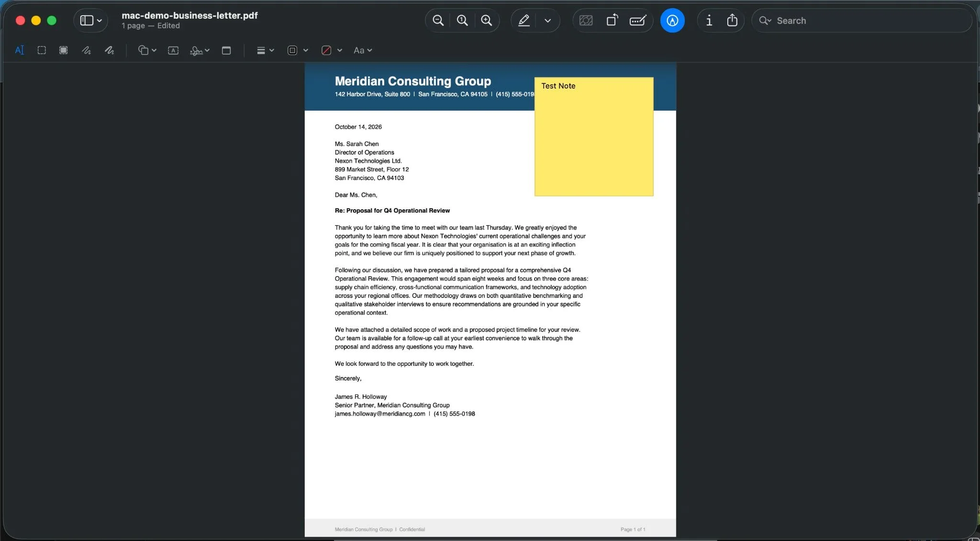The height and width of the screenshot is (541, 980).
Task: Rotate the page
Action: pos(612,21)
